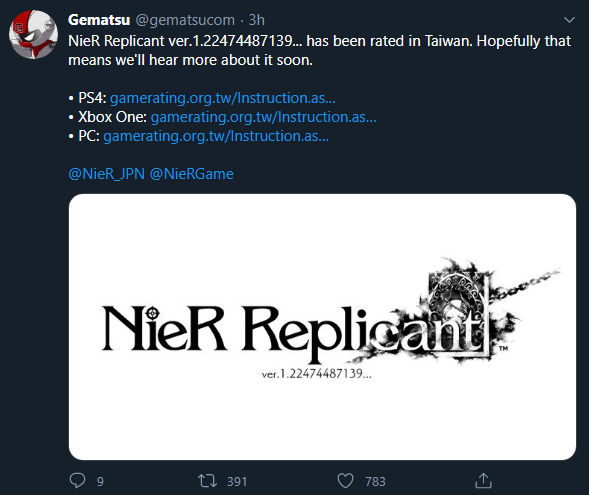Open the Gematsu profile avatar
589x495 pixels.
pos(33,34)
